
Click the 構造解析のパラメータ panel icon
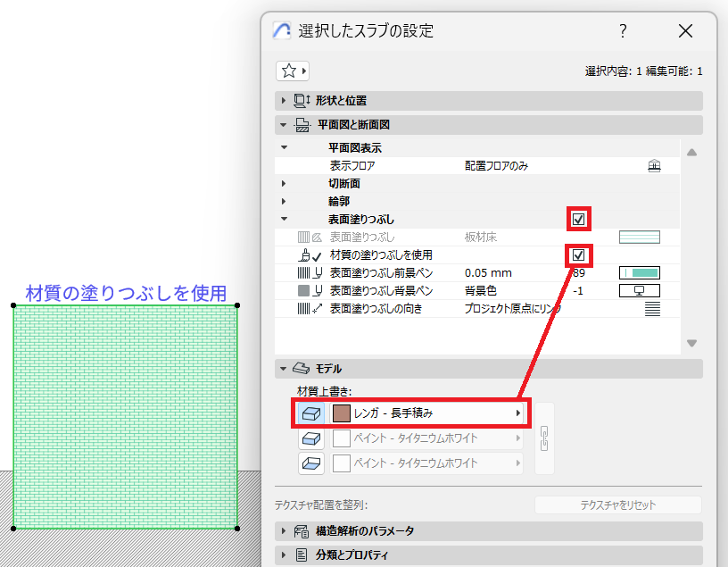[x=302, y=530]
